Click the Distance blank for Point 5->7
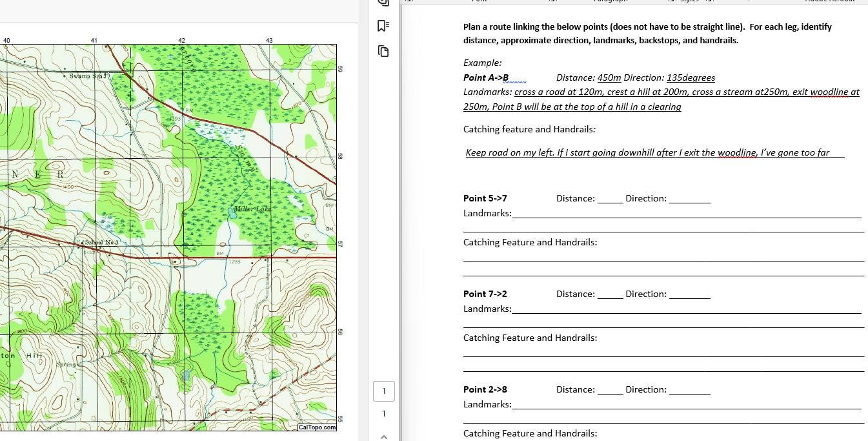Viewport: 868px width, 441px height. point(609,198)
